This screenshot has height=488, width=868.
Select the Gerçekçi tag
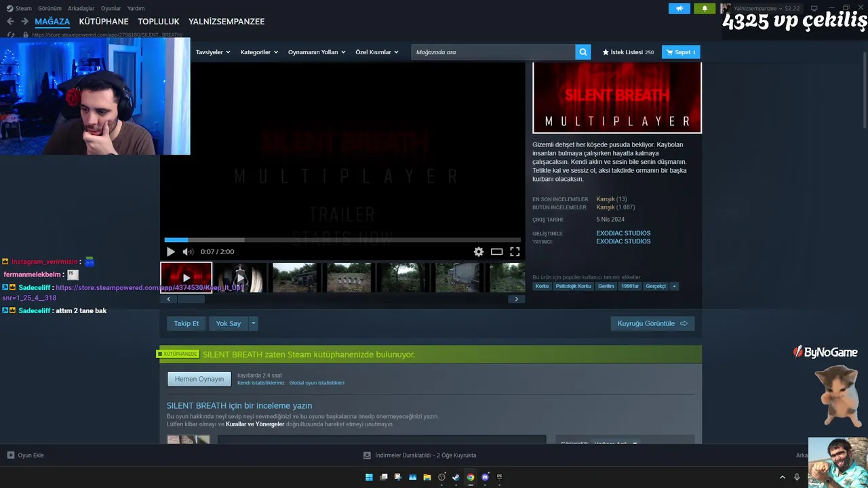point(656,286)
